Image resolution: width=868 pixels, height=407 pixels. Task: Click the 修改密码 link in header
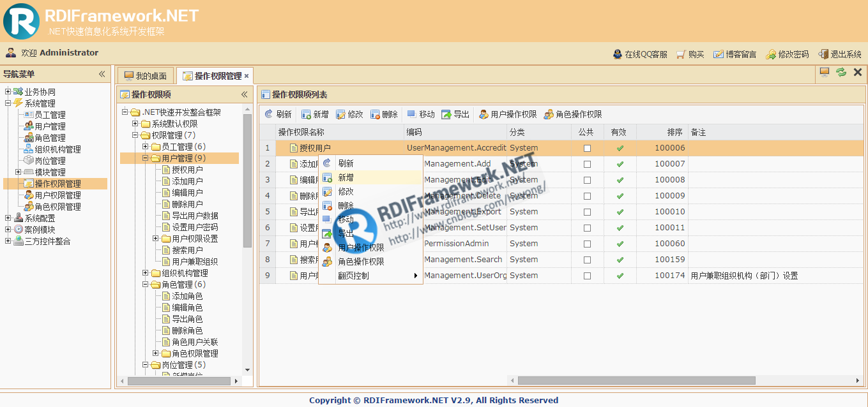coord(787,54)
